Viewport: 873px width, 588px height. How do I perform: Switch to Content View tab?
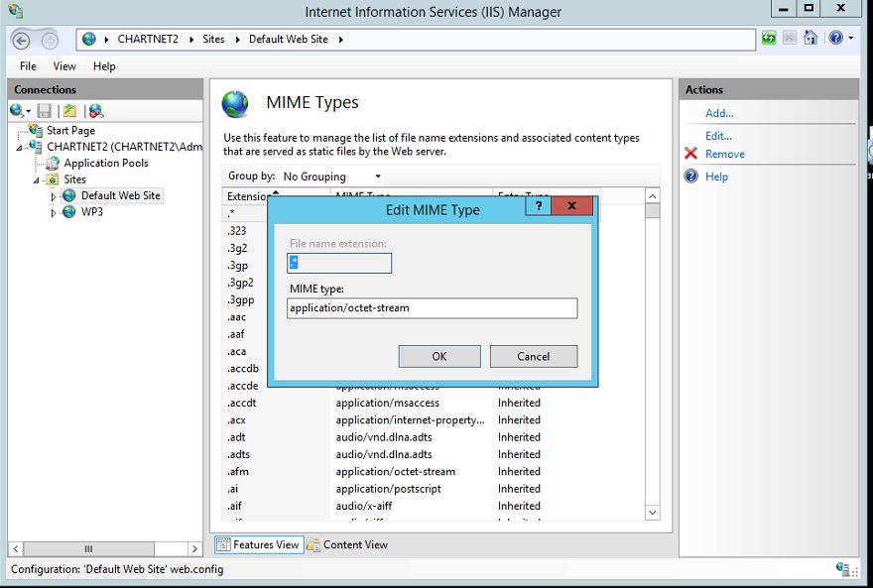point(348,544)
